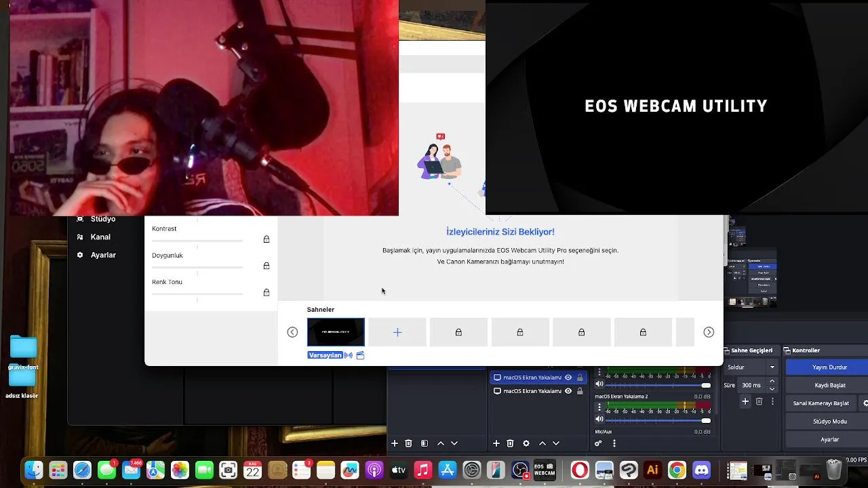
Task: Launch Adobe Illustrator from the Dock
Action: (652, 470)
